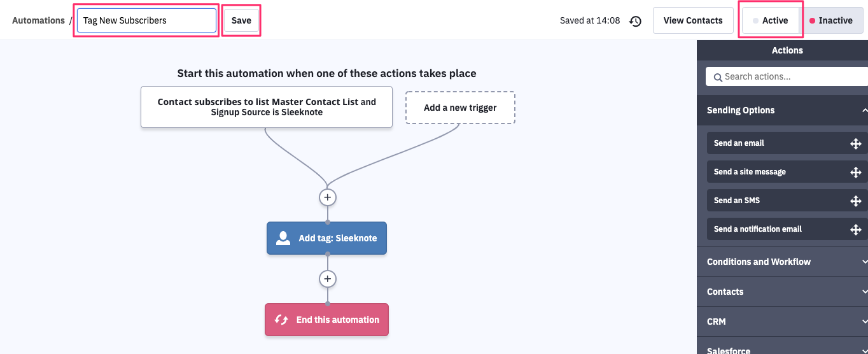Screen dimensions: 868x354
Task: Open View Contacts
Action: tap(692, 20)
